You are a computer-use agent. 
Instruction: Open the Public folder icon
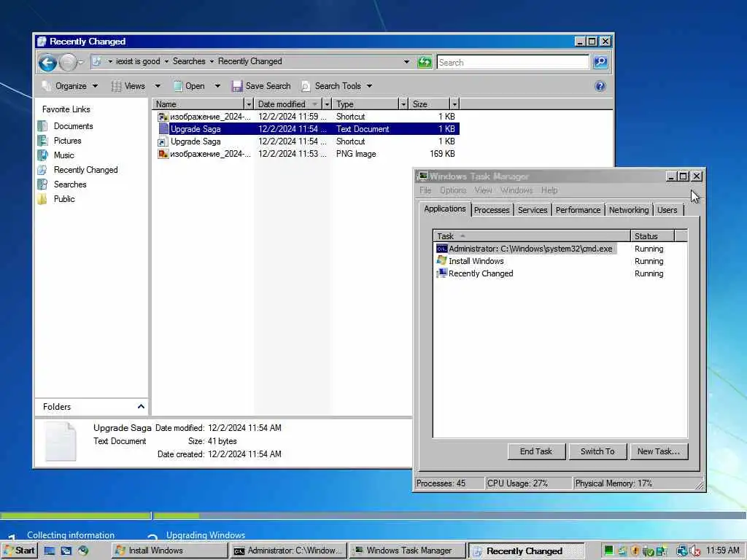42,199
